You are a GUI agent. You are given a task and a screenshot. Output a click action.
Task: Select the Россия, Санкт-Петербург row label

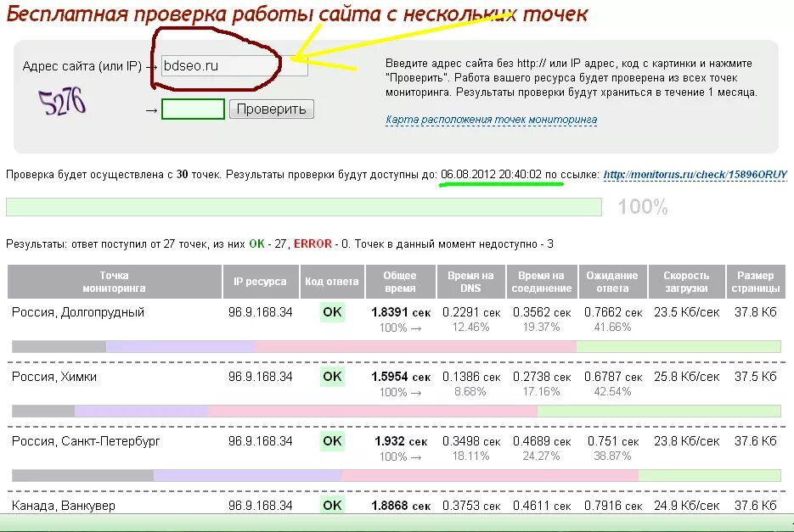pyautogui.click(x=86, y=441)
